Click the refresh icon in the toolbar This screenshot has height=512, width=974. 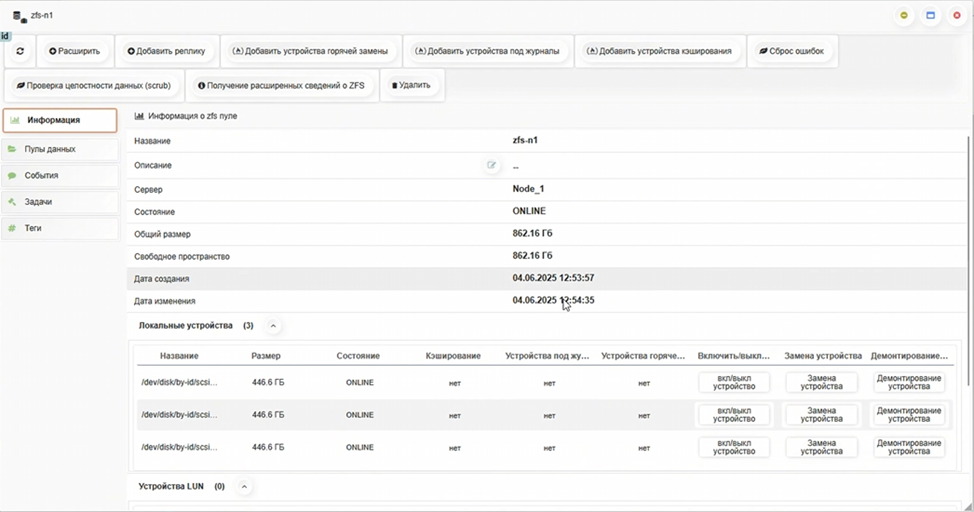(x=21, y=51)
